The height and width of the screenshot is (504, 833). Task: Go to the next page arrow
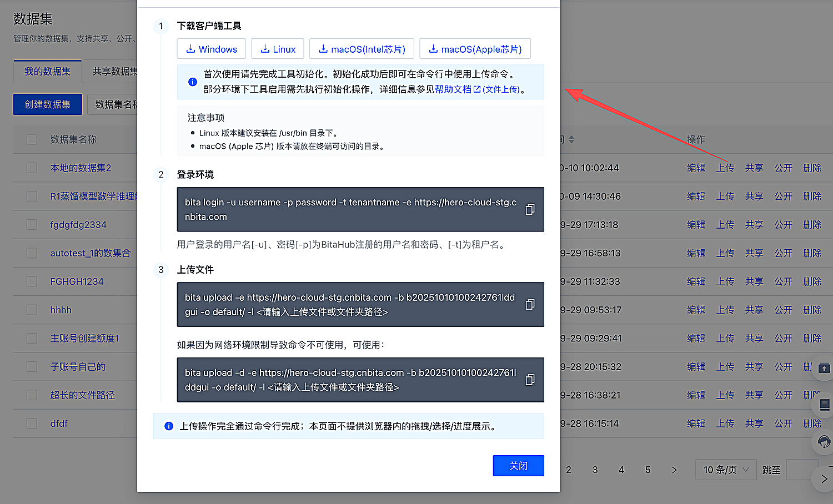[x=674, y=470]
